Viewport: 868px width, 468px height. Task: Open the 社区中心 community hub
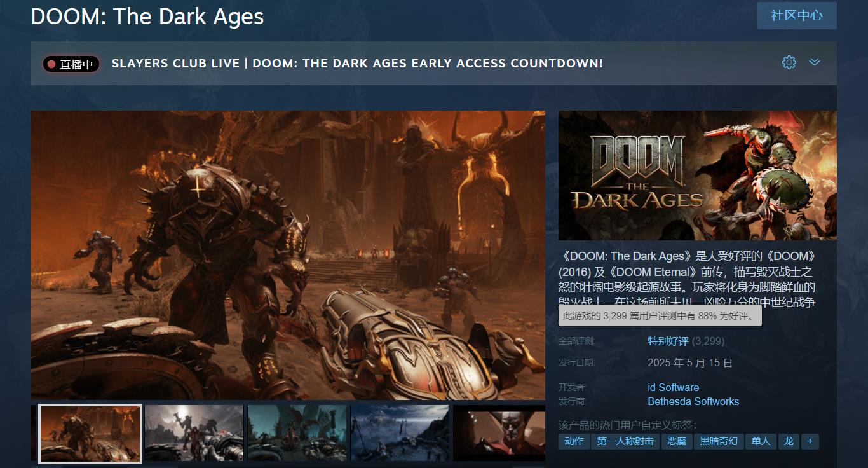pos(796,16)
